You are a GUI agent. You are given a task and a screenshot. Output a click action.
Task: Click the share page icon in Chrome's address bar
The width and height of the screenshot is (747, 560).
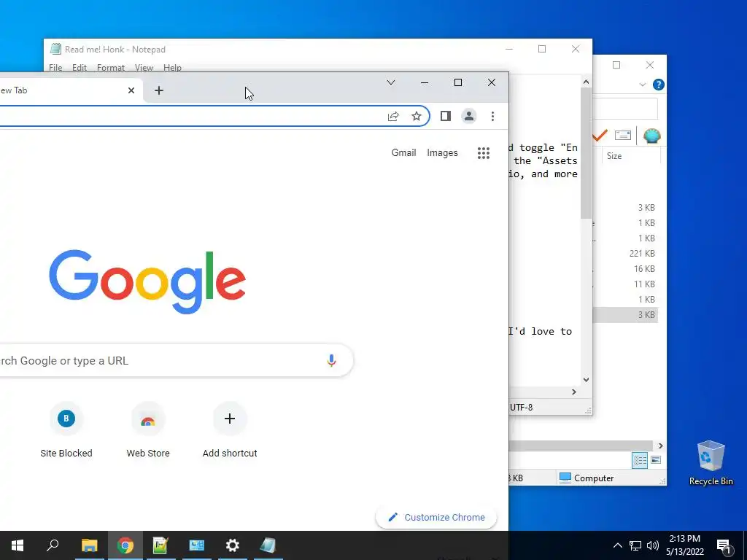[393, 116]
